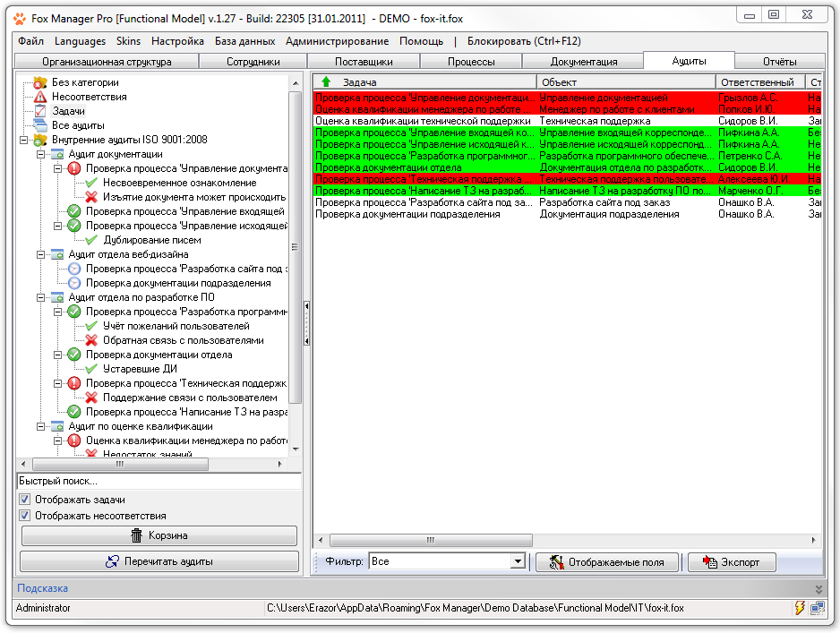Click the 'Аудит документации' audit icon
The image size is (840, 633).
(x=57, y=154)
